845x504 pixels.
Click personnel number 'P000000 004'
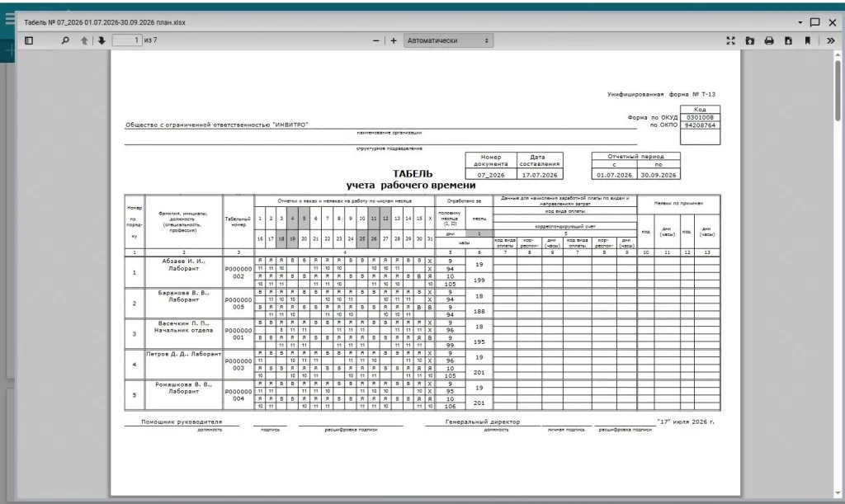[x=238, y=395]
